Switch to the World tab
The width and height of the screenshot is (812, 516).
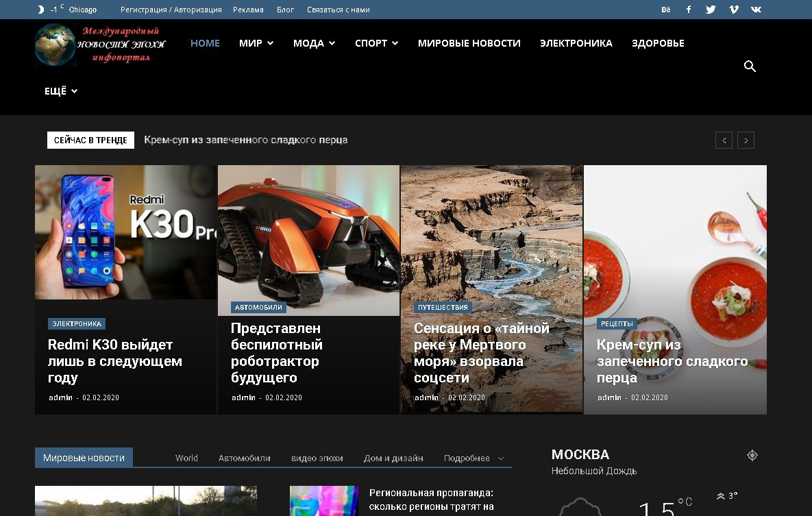coord(186,458)
